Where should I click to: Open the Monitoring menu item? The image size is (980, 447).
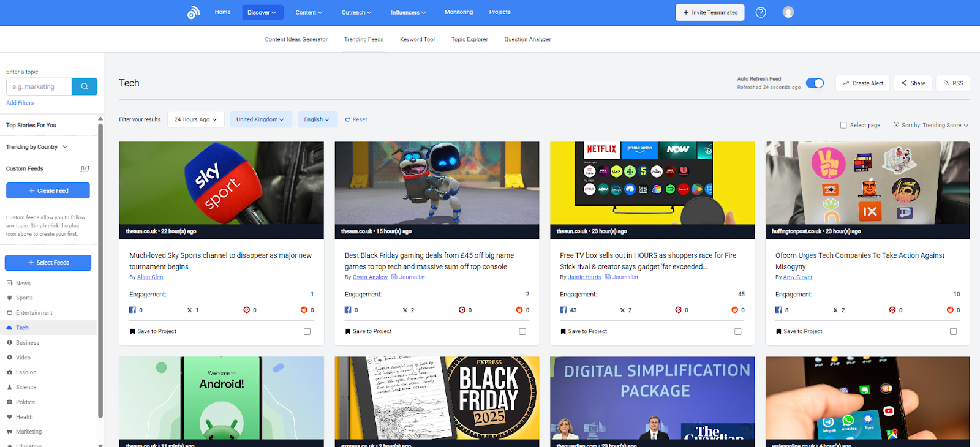click(459, 12)
